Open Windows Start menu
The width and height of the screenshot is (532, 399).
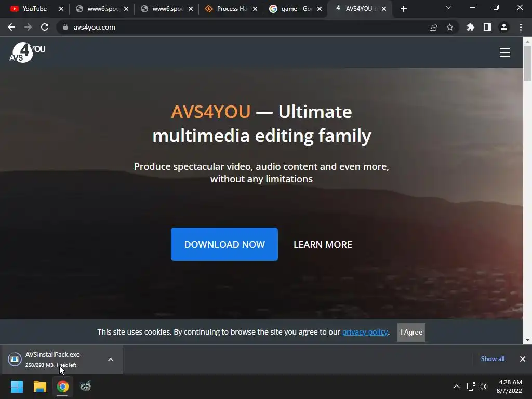[x=17, y=387]
